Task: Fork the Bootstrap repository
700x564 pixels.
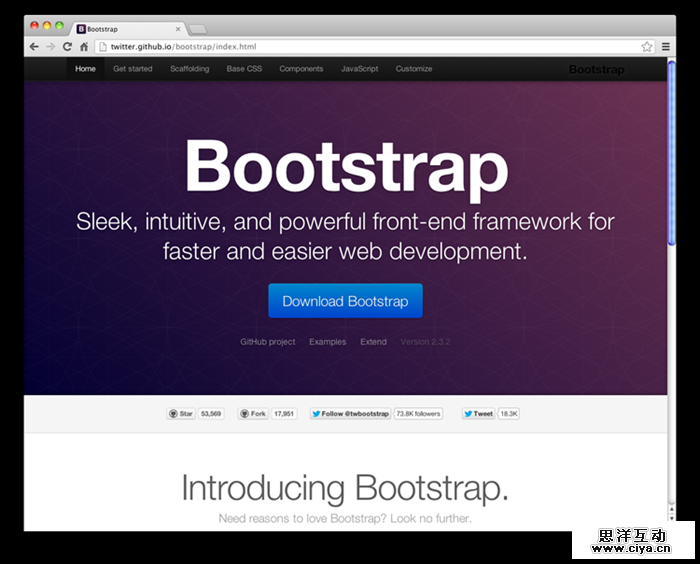Action: tap(253, 413)
